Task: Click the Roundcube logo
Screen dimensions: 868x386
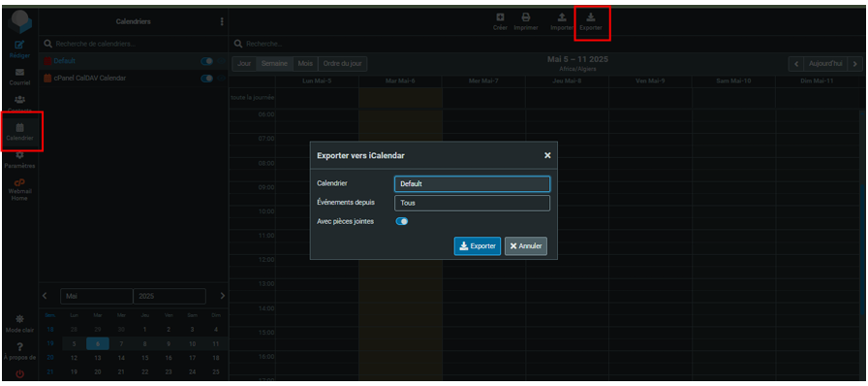Action: [x=19, y=22]
